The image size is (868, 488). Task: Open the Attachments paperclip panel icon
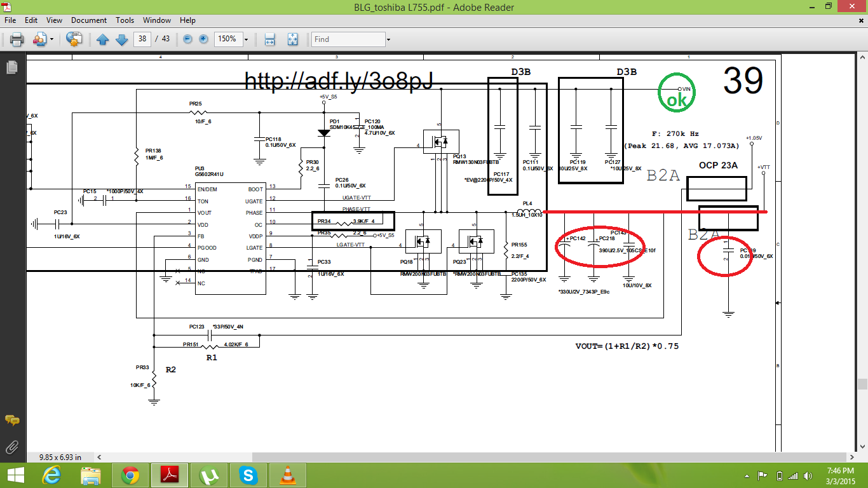click(x=11, y=447)
